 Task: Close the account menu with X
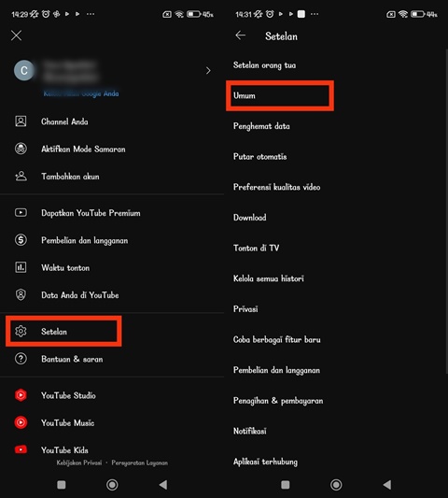(x=17, y=36)
